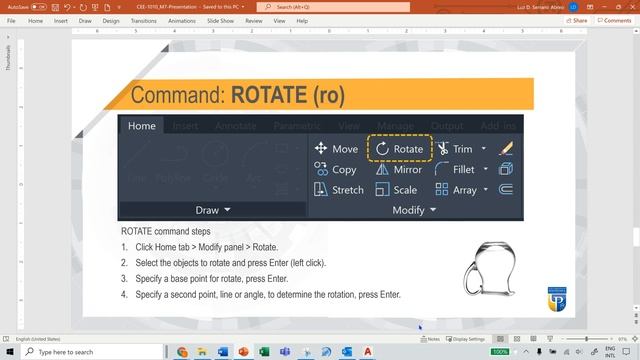Open the View ribbon tab
The height and width of the screenshot is (360, 640).
(280, 21)
